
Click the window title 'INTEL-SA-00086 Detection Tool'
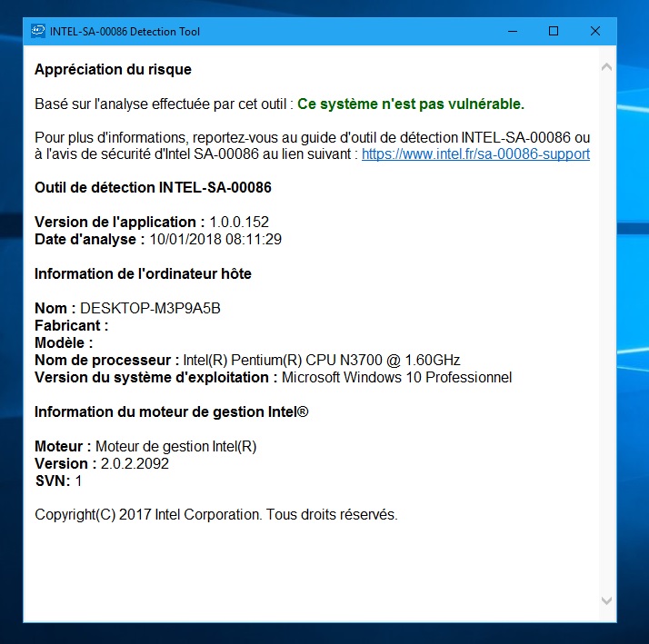(x=125, y=32)
